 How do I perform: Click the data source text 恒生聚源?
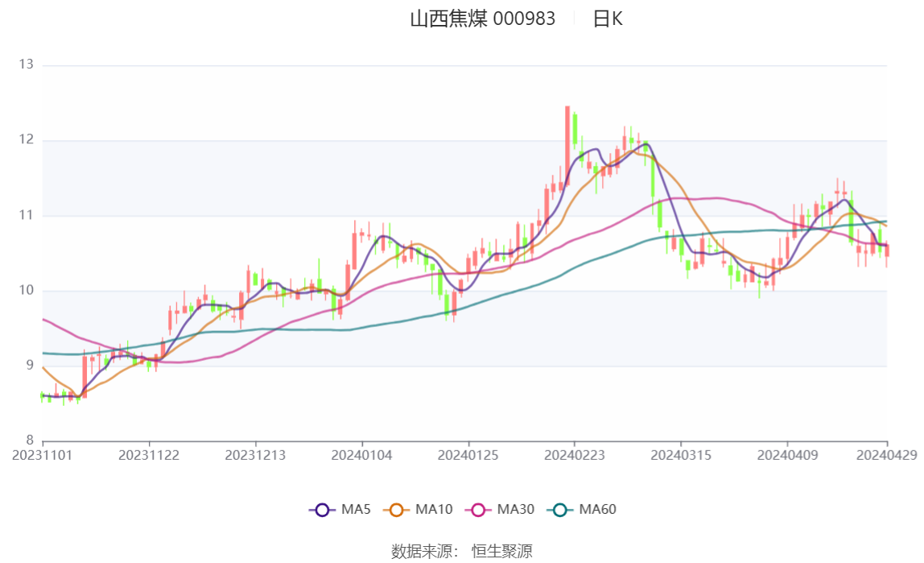point(502,551)
